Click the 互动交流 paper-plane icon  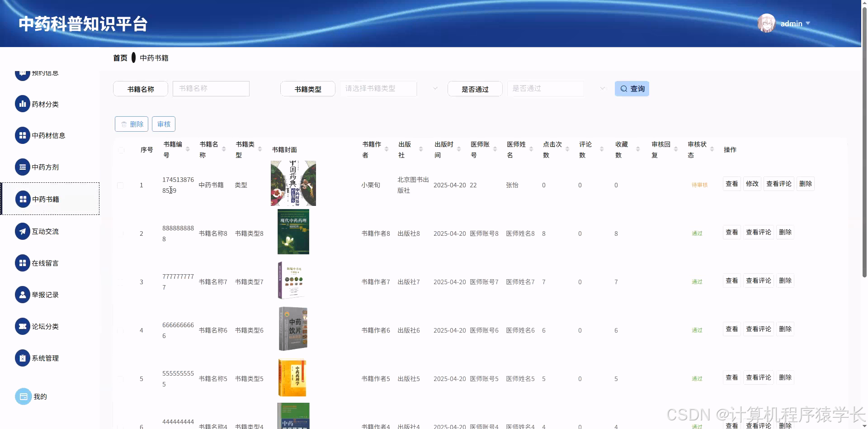[23, 231]
